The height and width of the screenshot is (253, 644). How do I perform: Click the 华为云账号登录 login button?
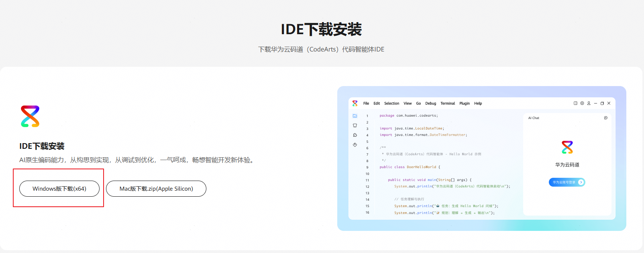tap(567, 182)
